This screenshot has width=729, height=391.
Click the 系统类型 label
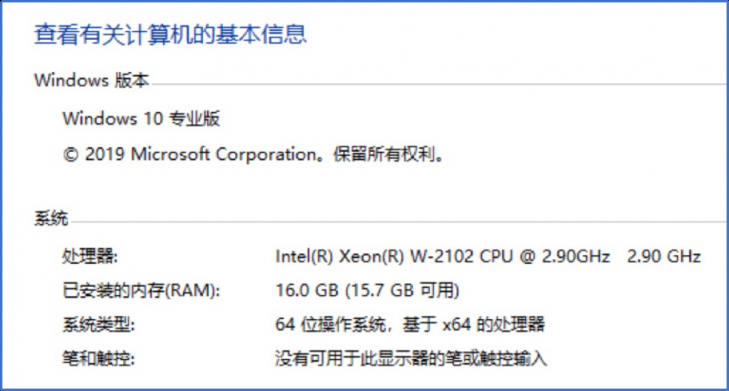99,325
